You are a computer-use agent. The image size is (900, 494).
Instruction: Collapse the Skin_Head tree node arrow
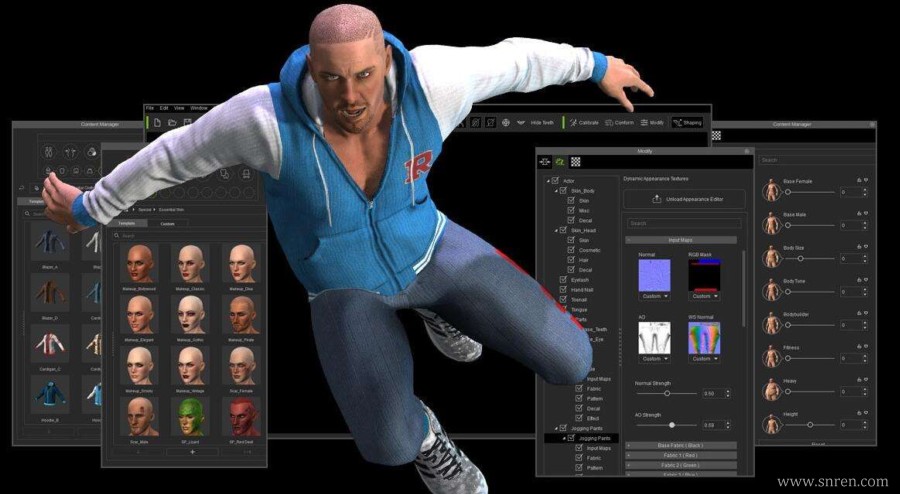pyautogui.click(x=556, y=230)
